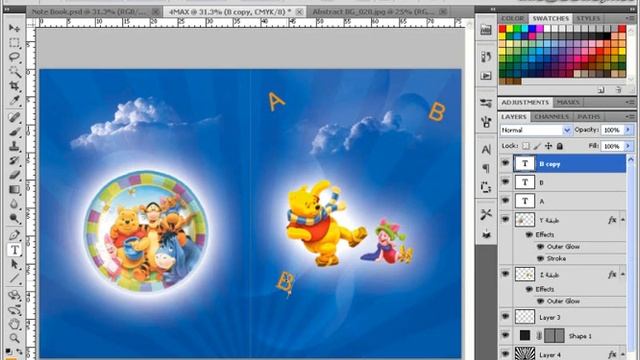Toggle lock position

point(549,146)
